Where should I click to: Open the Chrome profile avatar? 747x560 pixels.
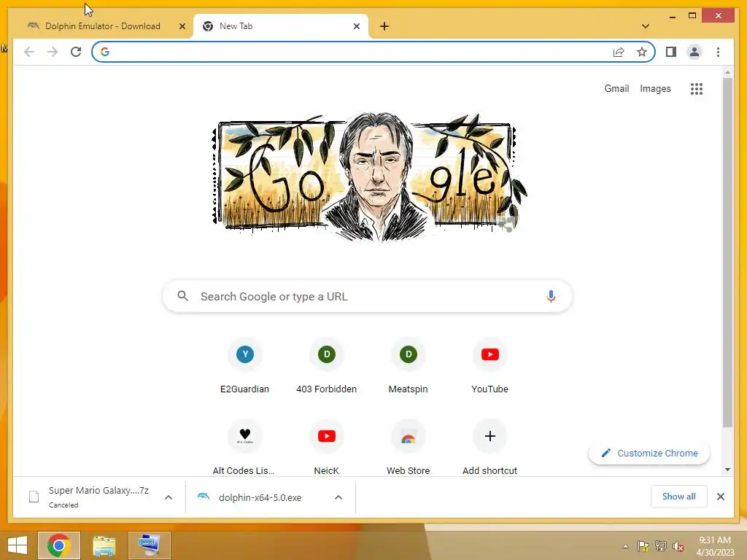(x=694, y=52)
